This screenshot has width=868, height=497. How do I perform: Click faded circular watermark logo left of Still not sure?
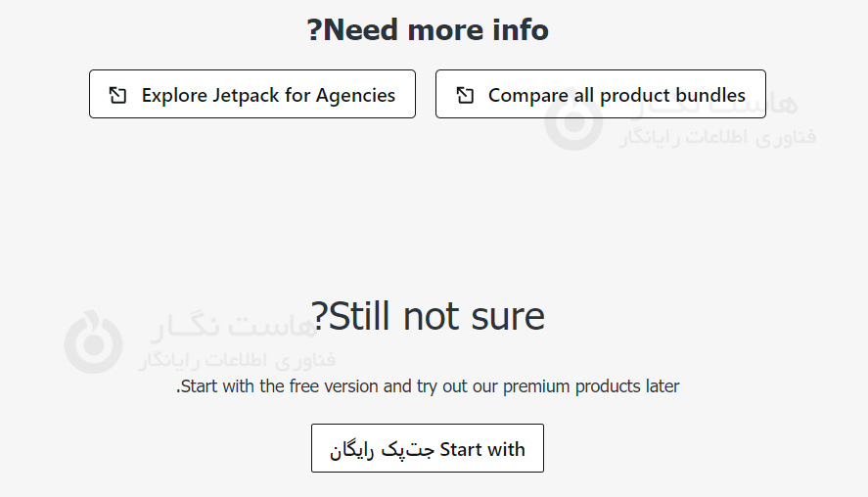93,340
